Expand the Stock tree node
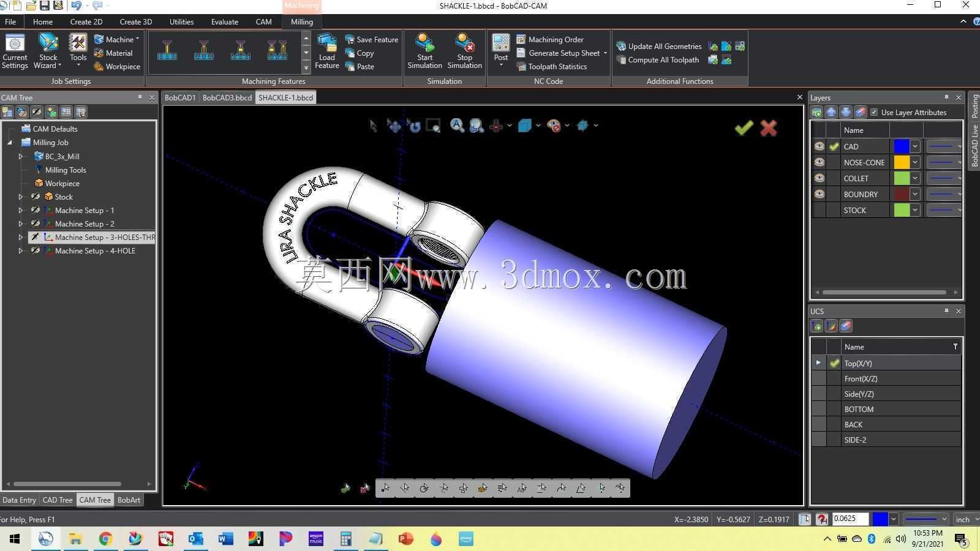Viewport: 980px width, 551px height. tap(21, 197)
